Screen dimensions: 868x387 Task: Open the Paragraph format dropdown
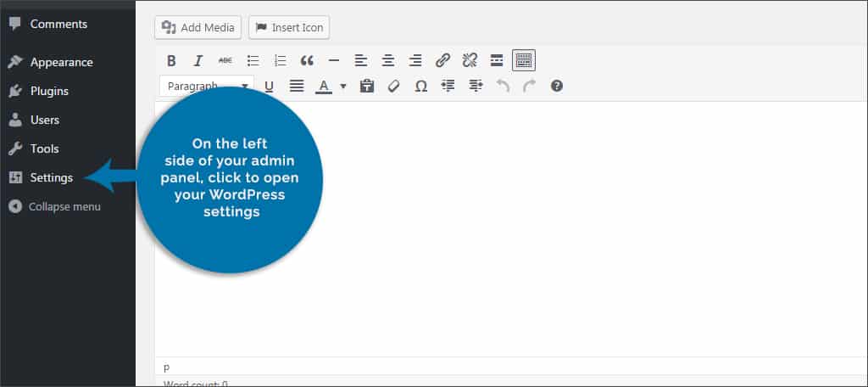coord(207,87)
